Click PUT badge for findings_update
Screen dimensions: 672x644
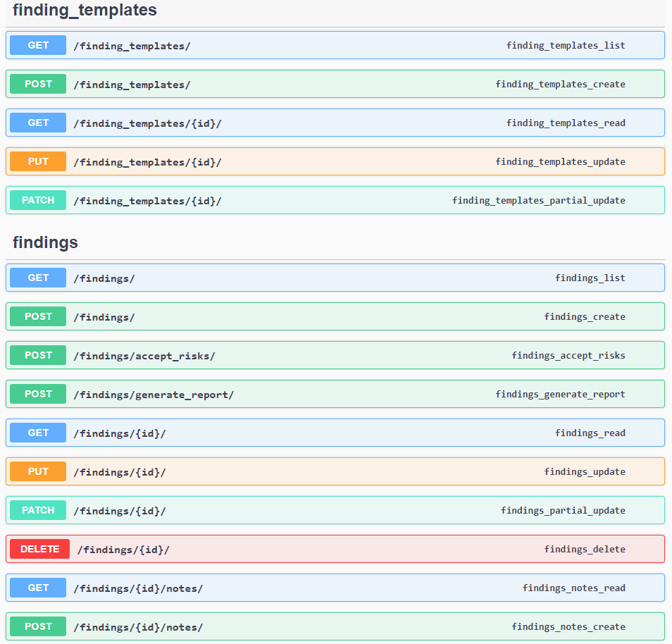38,472
